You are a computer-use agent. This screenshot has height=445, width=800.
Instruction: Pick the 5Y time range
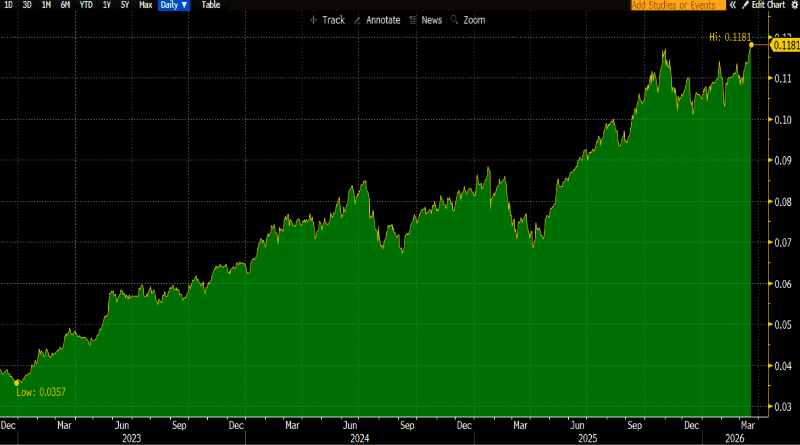point(124,5)
